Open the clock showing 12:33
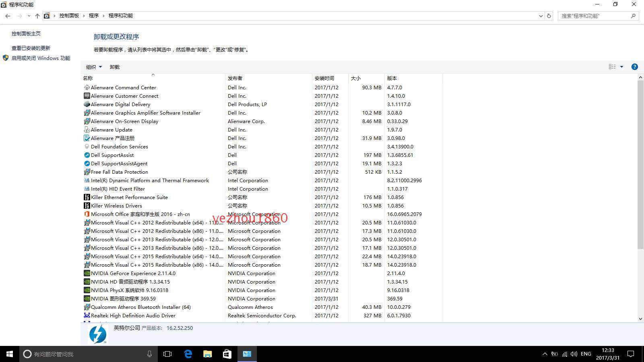Screen dimensions: 644x362 pyautogui.click(x=608, y=354)
